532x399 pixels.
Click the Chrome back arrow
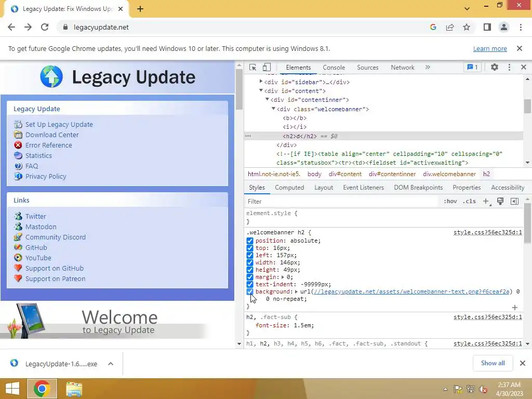11,27
